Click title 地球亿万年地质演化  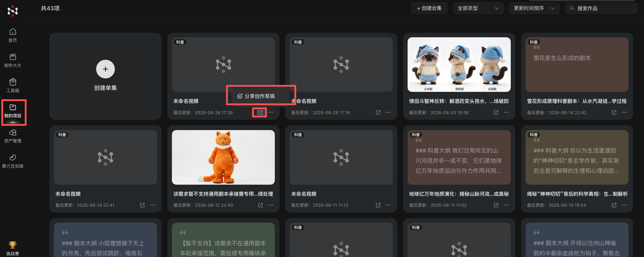(x=459, y=194)
